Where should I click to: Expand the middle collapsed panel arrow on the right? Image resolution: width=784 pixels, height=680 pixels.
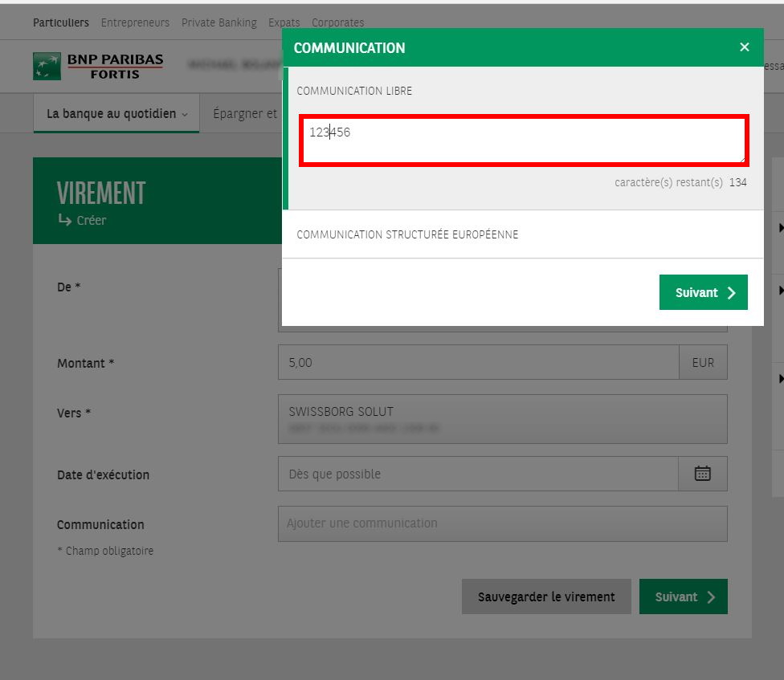[x=779, y=291]
